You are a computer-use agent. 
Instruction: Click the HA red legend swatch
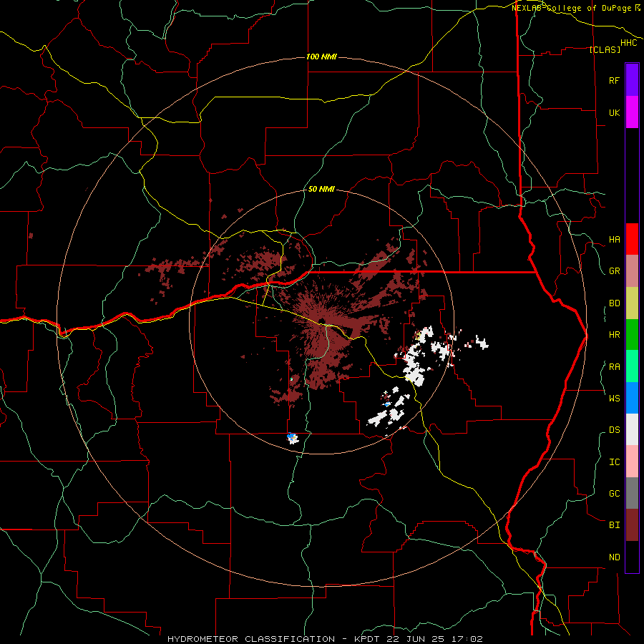(632, 239)
